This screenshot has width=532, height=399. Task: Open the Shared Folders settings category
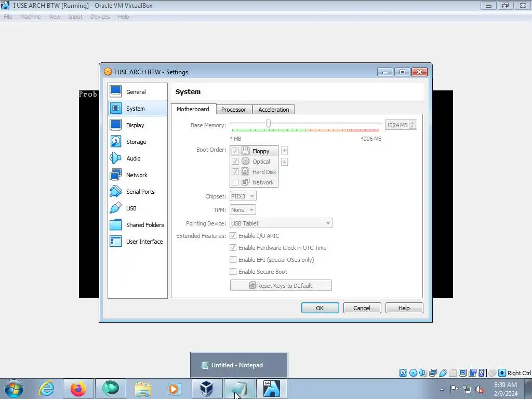(x=137, y=224)
